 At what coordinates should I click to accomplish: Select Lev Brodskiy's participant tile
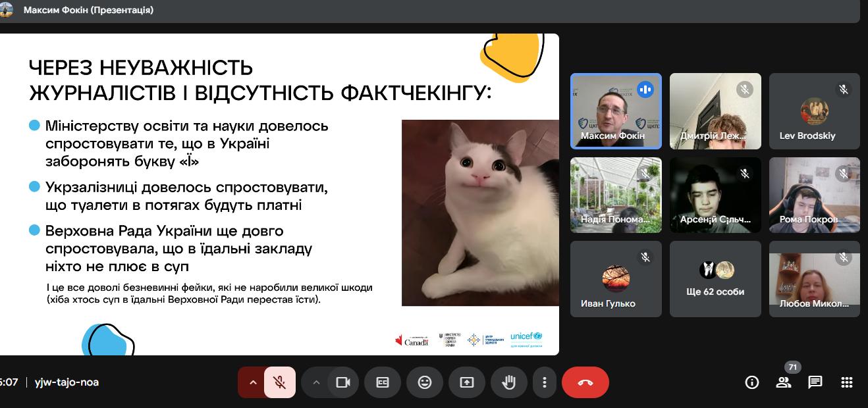(815, 111)
